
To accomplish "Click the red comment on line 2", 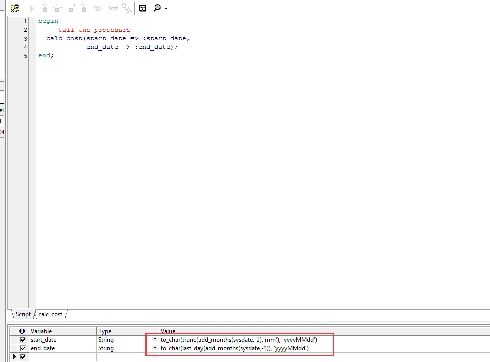I will (94, 30).
